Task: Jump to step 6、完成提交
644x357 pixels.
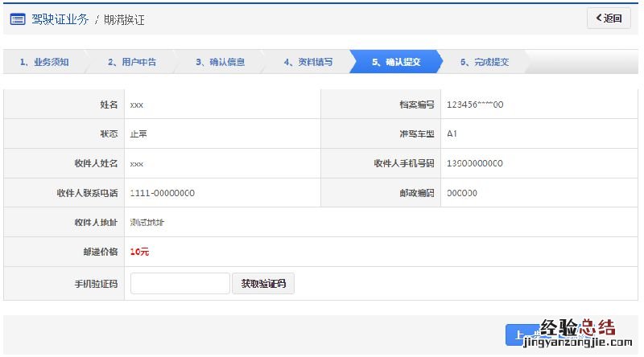Action: pos(485,62)
